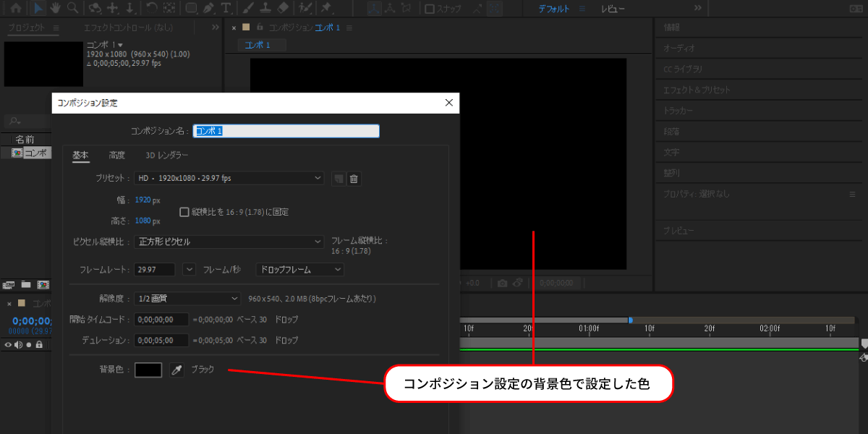Expand the Project panel overflow chevron
This screenshot has height=434, width=868.
point(215,27)
